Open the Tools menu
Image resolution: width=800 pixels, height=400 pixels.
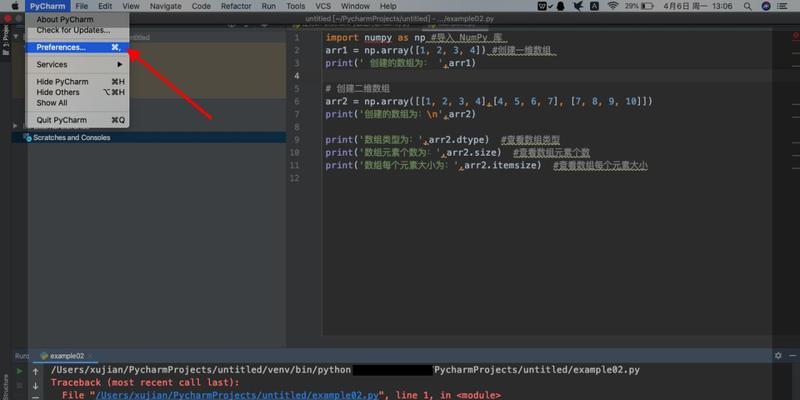pyautogui.click(x=295, y=6)
